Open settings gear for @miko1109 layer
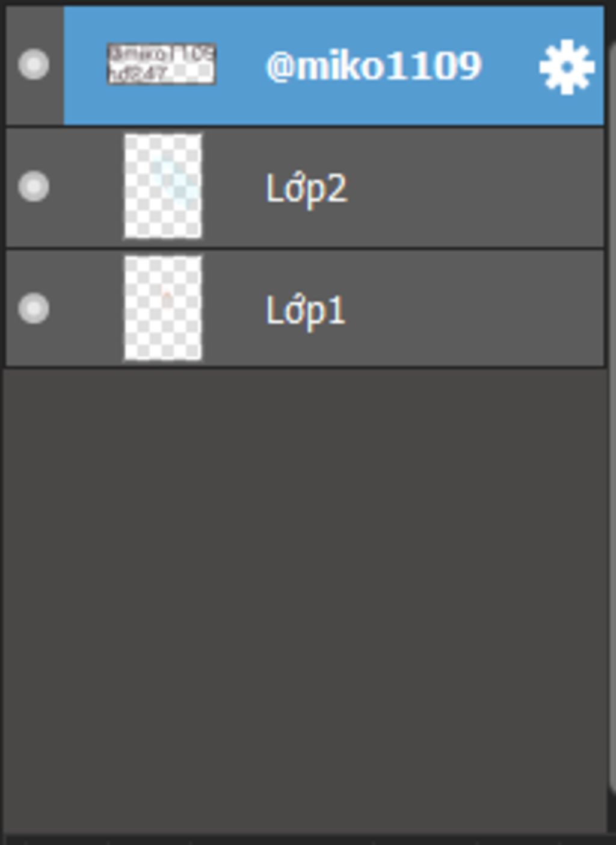 click(567, 67)
